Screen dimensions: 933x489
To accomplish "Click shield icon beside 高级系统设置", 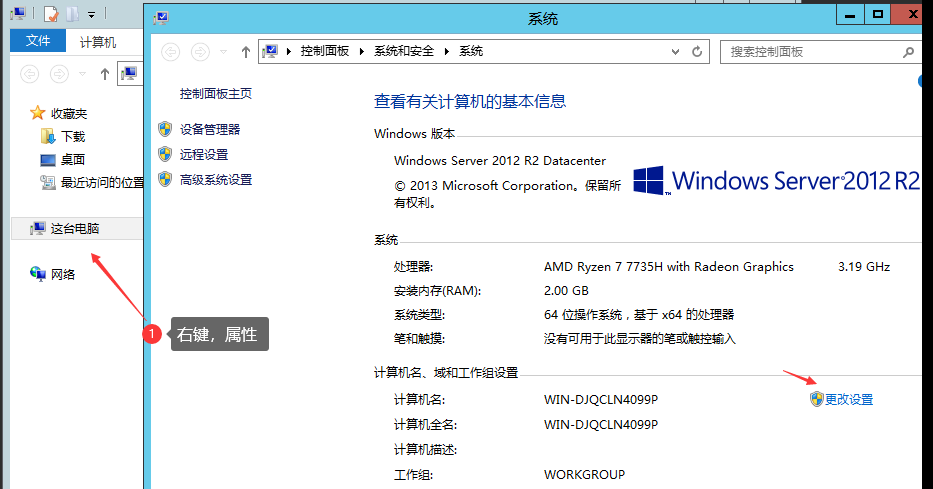I will (165, 179).
